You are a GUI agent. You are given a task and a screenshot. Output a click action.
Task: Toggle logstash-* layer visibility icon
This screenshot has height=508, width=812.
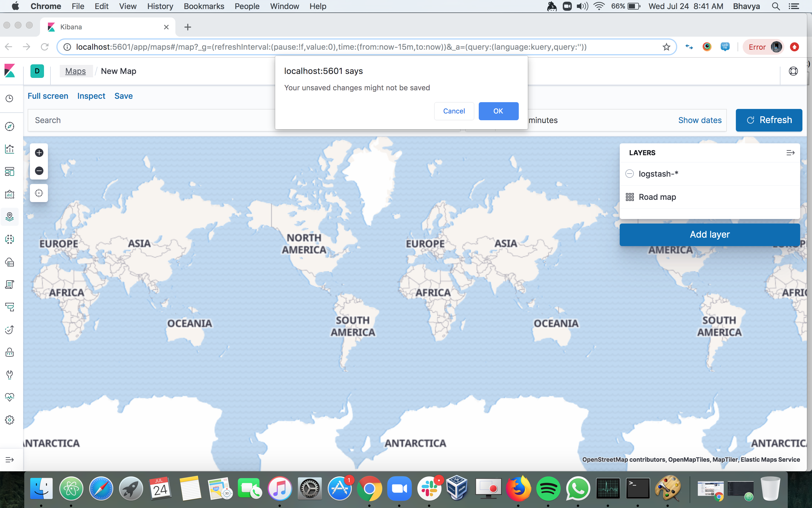click(x=630, y=174)
